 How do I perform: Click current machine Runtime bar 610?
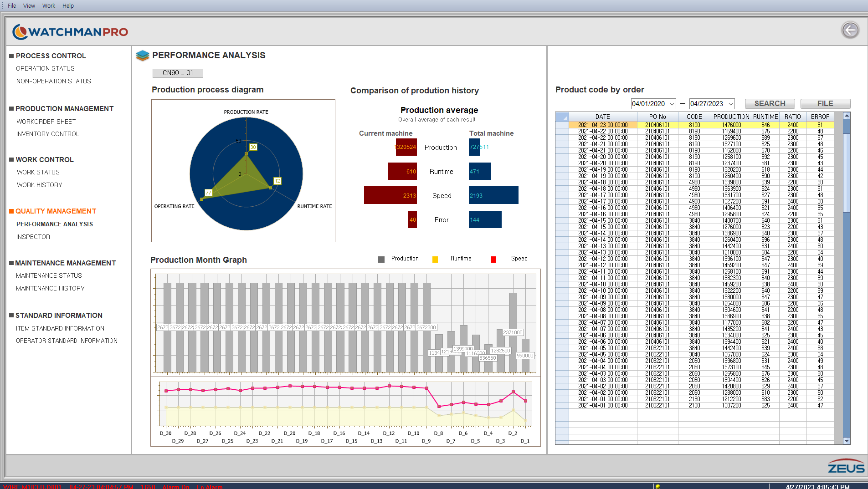coord(402,171)
